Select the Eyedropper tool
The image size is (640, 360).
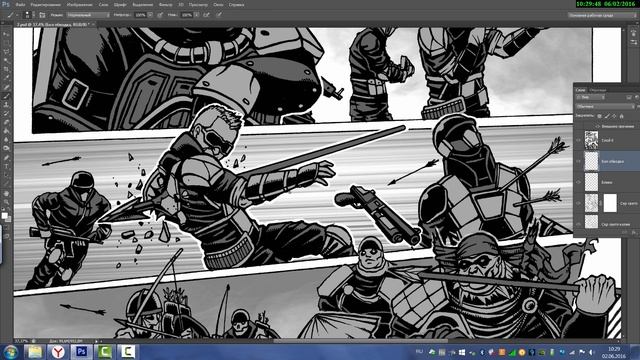[x=7, y=78]
